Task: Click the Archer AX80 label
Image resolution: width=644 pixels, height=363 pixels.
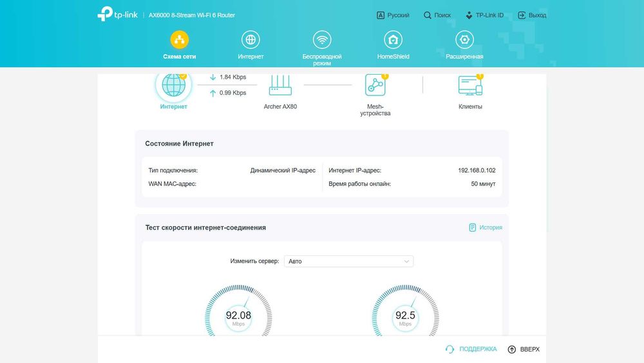Action: pos(280,106)
